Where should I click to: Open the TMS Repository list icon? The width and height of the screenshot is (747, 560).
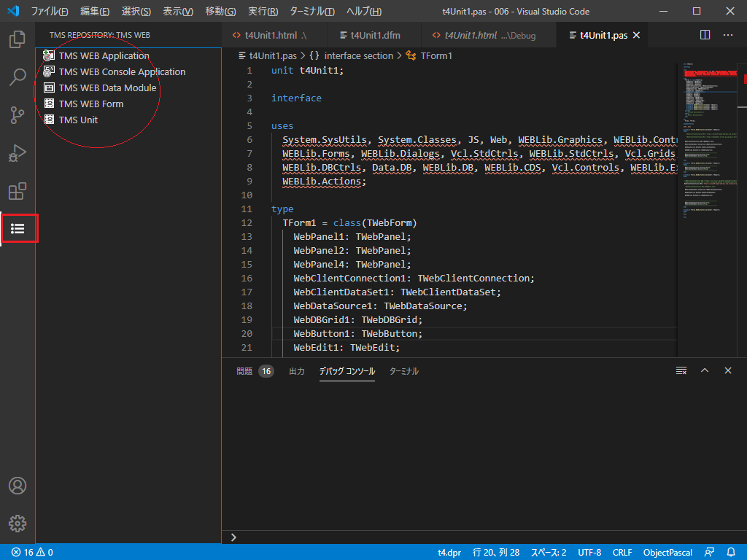pyautogui.click(x=18, y=228)
